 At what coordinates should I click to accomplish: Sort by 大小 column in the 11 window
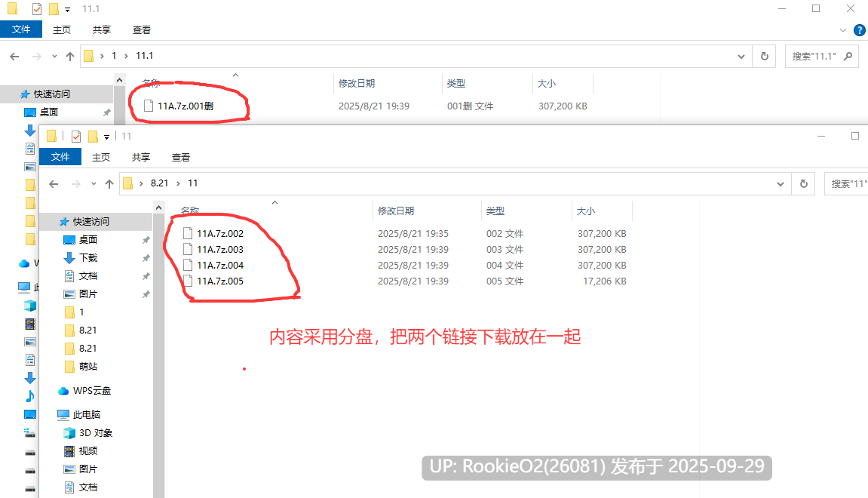[586, 211]
